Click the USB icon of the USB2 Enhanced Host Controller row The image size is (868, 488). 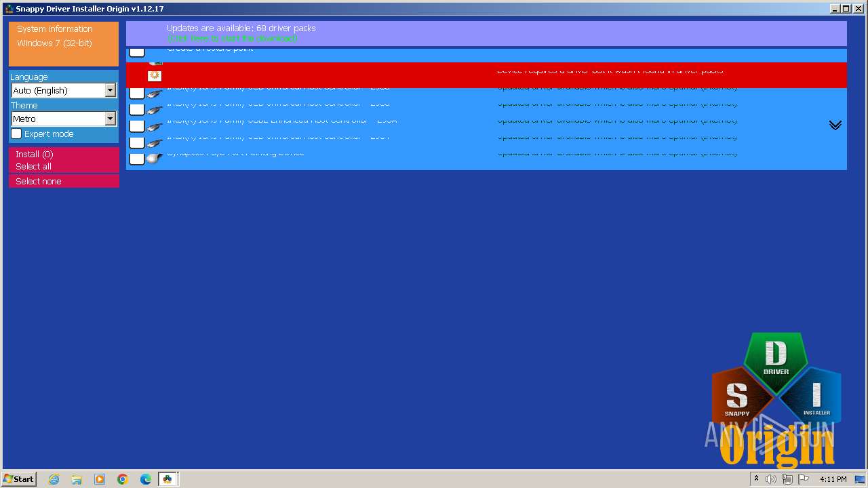(155, 127)
